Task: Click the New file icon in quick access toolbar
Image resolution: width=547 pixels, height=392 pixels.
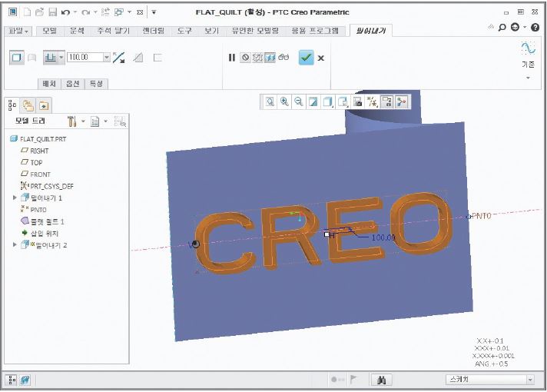Action: (x=27, y=12)
